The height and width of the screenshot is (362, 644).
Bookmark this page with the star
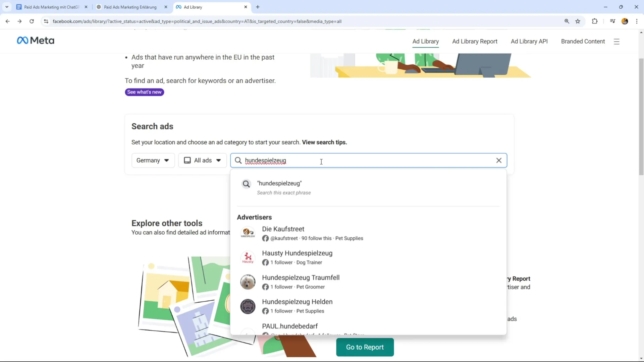[578, 21]
